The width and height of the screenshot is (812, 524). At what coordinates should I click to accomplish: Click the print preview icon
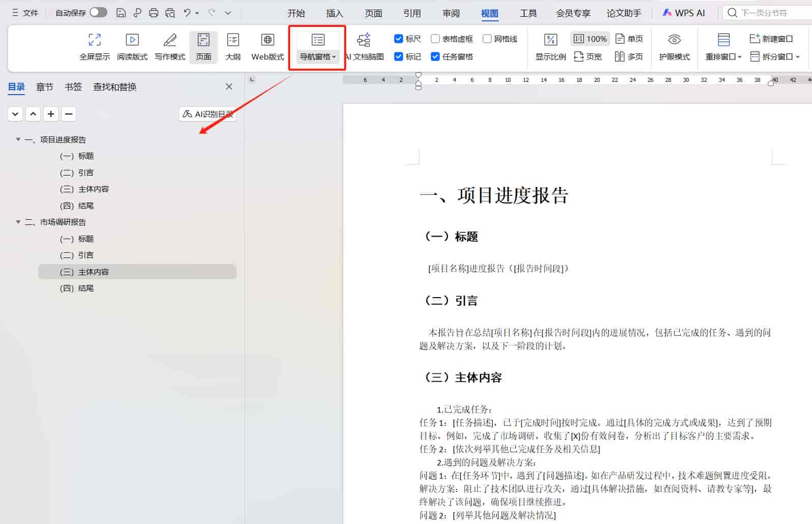[x=170, y=13]
